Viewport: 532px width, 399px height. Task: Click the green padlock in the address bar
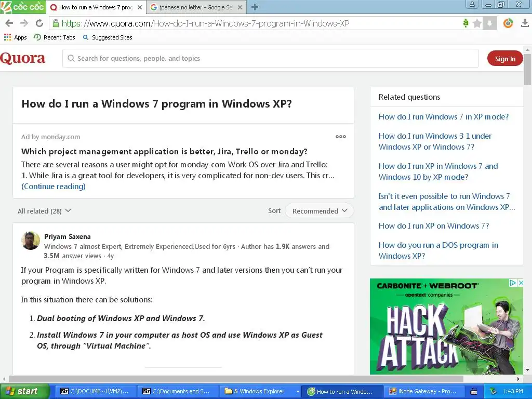pos(55,23)
